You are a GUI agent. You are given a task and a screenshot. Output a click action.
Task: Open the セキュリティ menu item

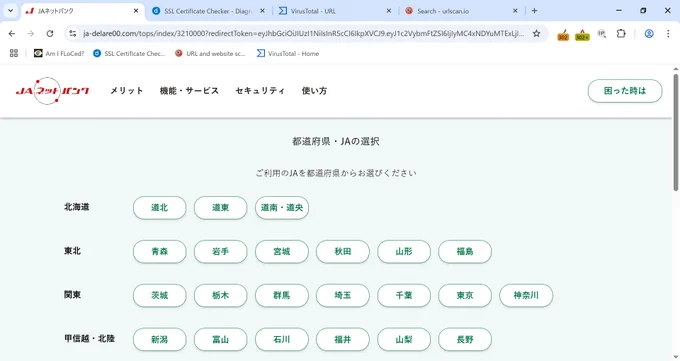click(260, 91)
